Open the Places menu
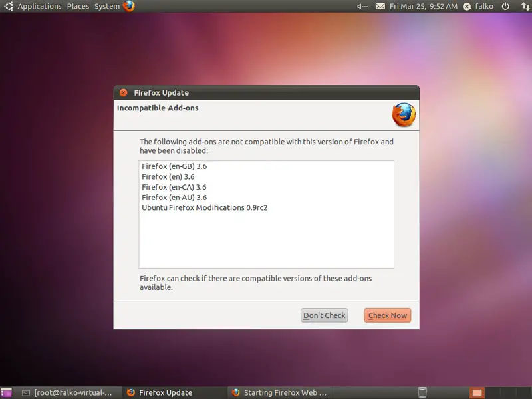This screenshot has height=399, width=532. tap(78, 6)
